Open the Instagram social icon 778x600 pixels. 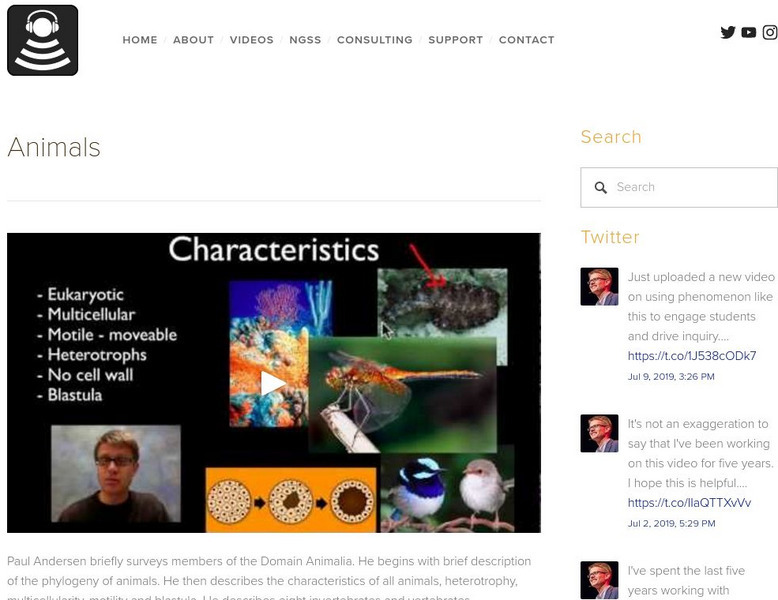point(770,32)
